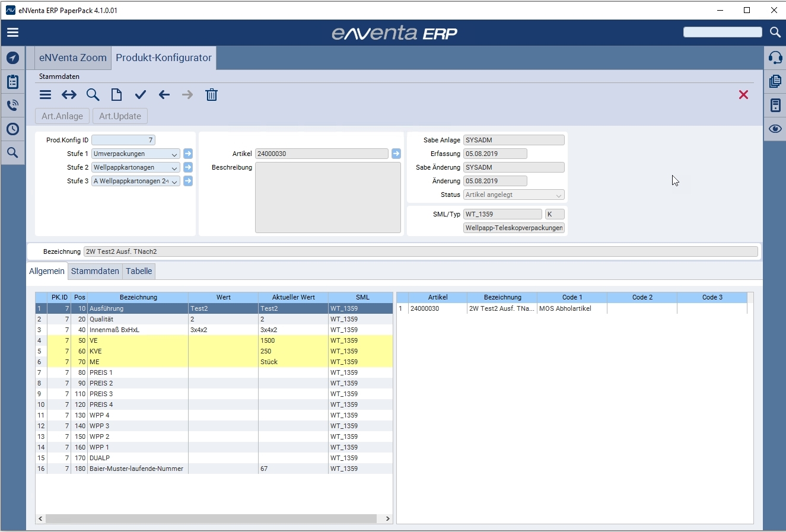
Task: Select the DUALP row
Action: click(x=214, y=458)
